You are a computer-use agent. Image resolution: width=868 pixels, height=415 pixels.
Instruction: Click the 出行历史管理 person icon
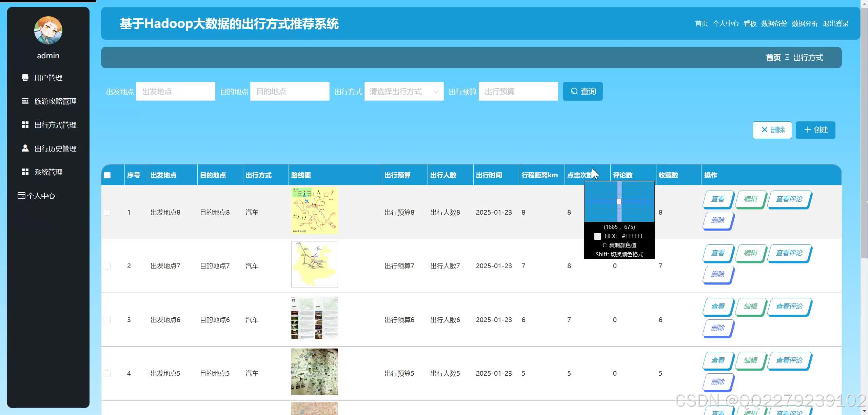[25, 148]
